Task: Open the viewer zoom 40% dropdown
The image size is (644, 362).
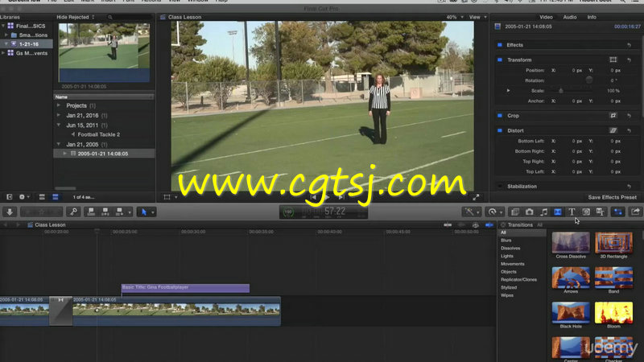Action: [455, 17]
